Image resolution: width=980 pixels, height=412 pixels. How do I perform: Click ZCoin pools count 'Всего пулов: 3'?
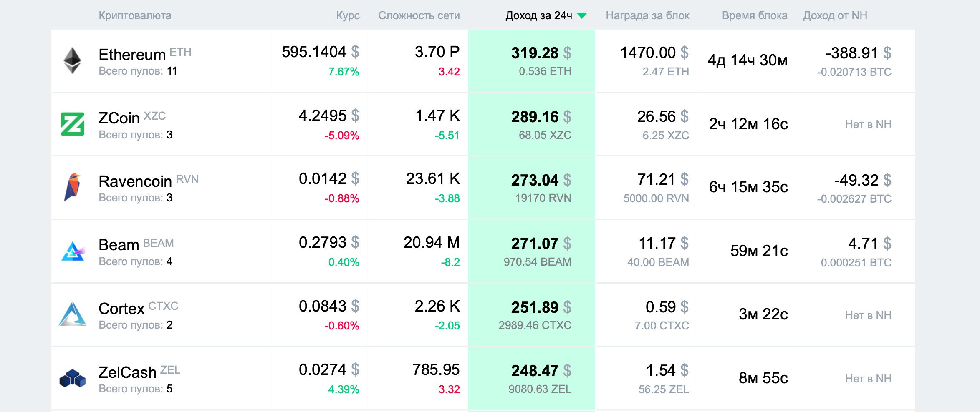(x=135, y=135)
